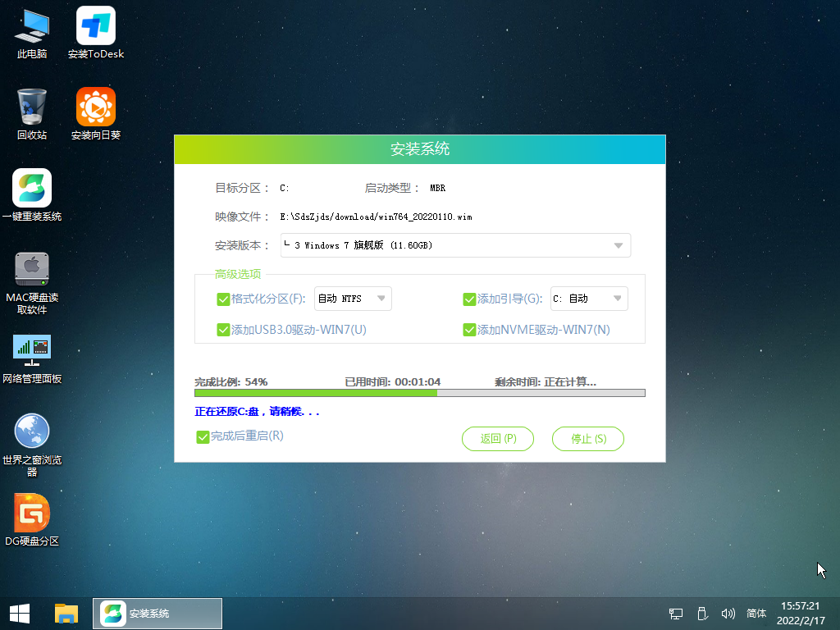Uncheck 格式化分区(F) option
840x630 pixels.
(223, 299)
